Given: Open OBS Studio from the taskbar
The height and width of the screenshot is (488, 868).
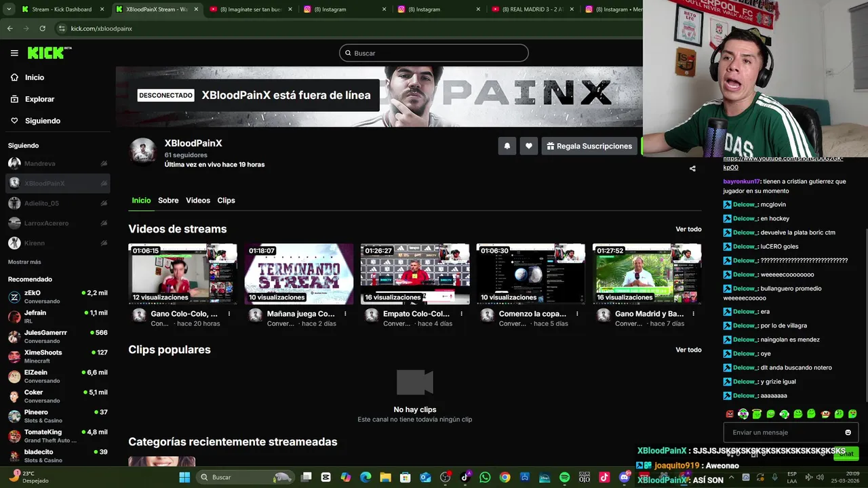Looking at the screenshot, I should coord(445,477).
